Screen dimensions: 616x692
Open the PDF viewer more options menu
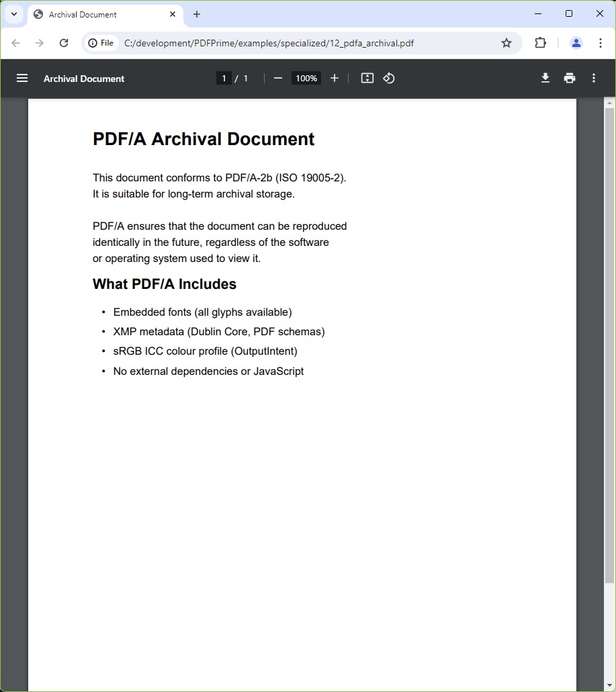click(x=594, y=78)
